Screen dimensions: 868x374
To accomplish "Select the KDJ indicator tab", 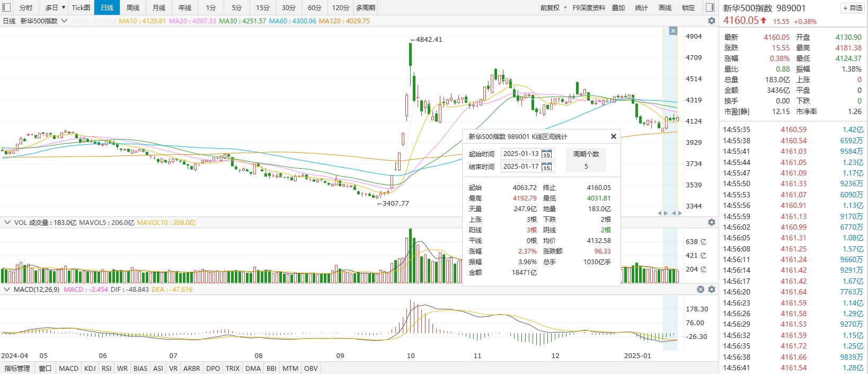I will [90, 368].
